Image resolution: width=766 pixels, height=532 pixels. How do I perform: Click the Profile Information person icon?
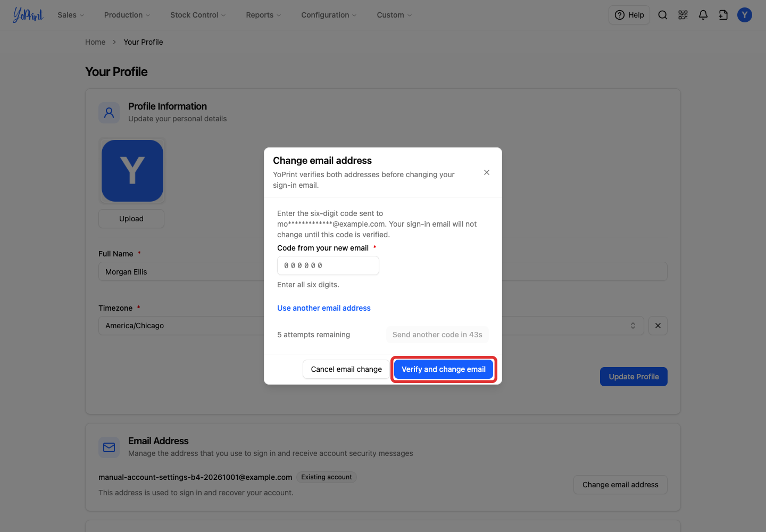pyautogui.click(x=109, y=113)
